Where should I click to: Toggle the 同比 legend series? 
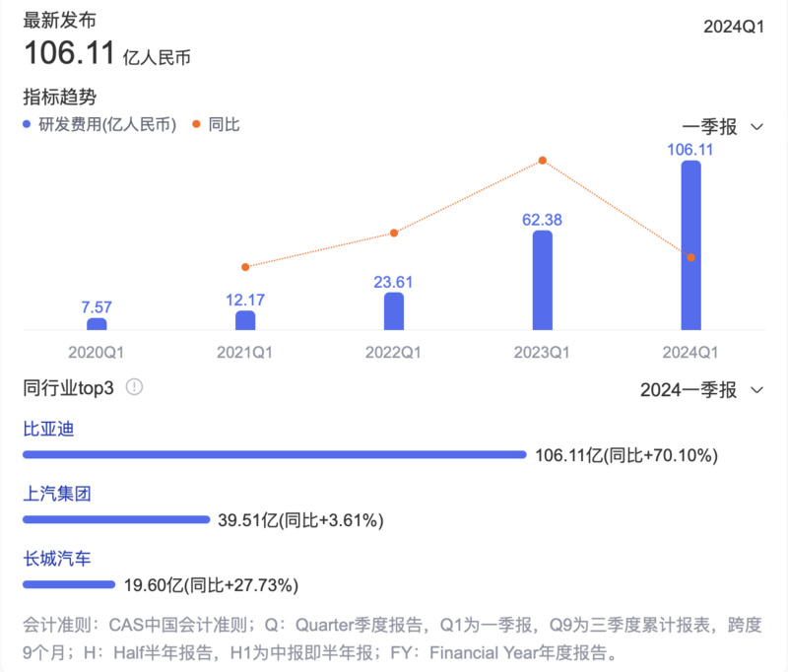tap(216, 124)
